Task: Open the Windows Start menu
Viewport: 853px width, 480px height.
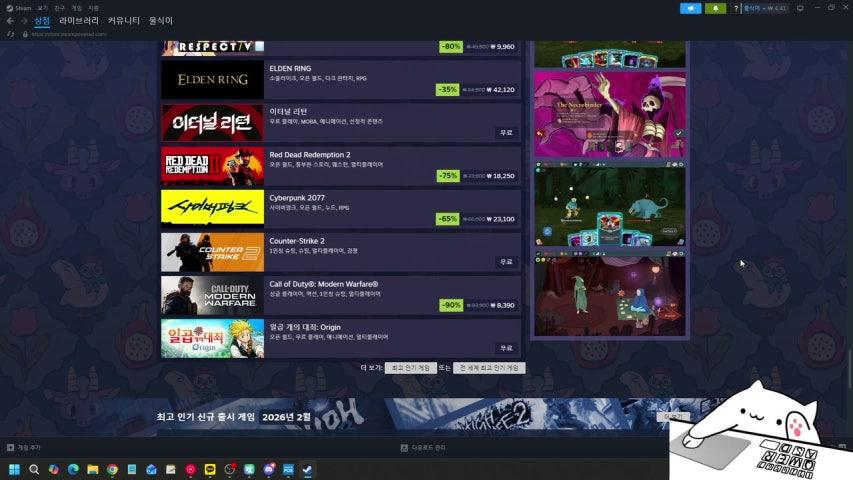Action: [15, 469]
